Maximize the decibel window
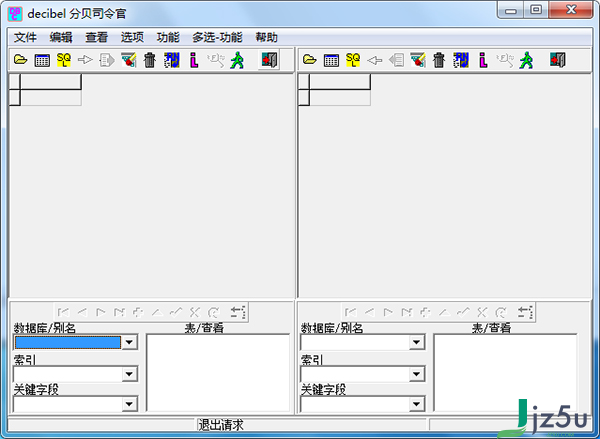Screen dimensions: 600x439 point(536,10)
